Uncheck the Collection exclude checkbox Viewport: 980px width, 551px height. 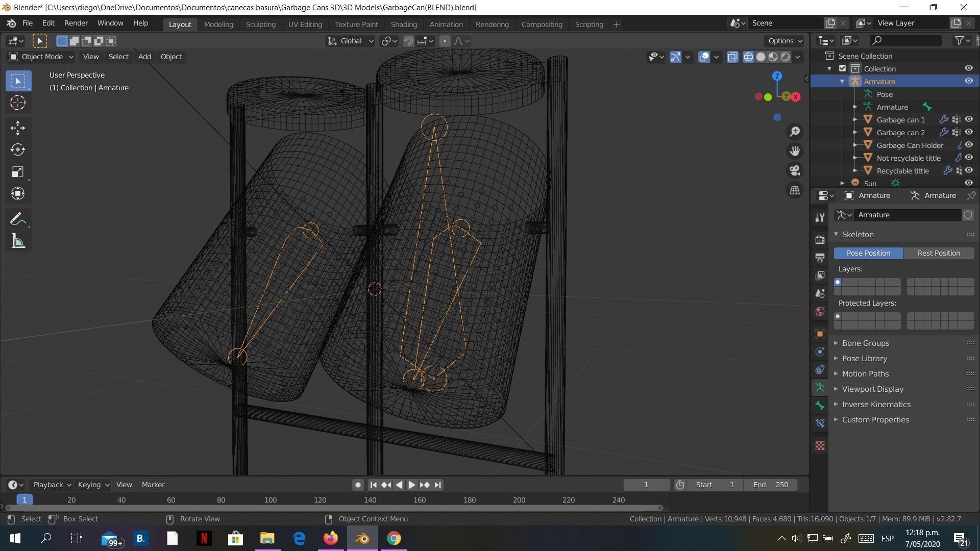(x=843, y=68)
